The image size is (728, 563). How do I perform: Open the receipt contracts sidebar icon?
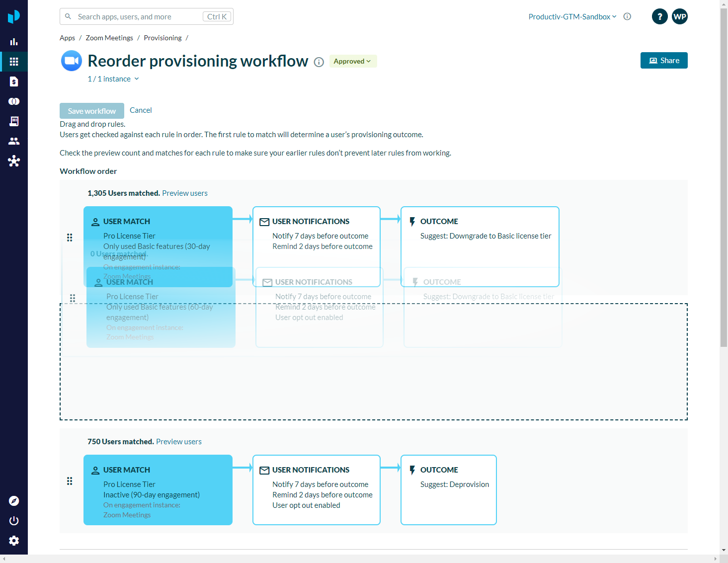point(14,121)
